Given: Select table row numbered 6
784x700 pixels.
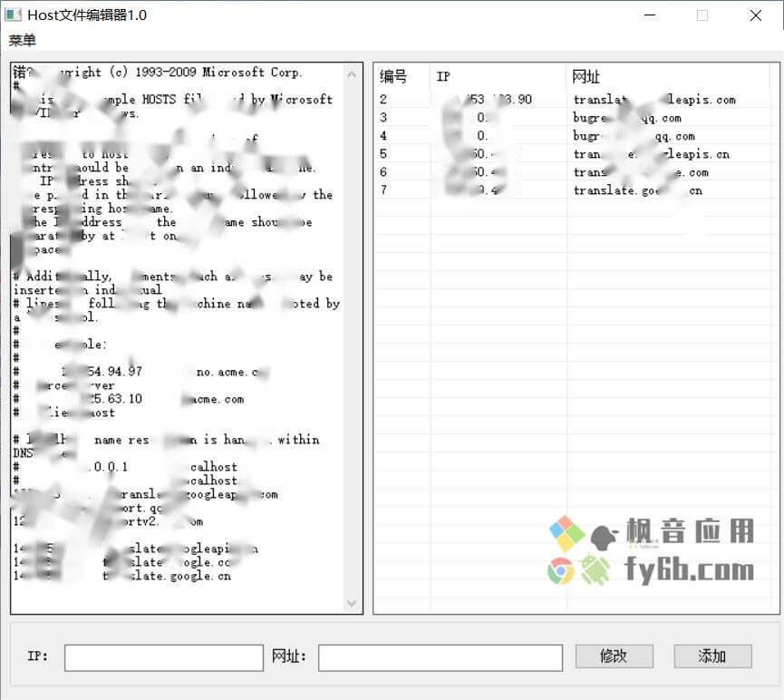Looking at the screenshot, I should pos(572,172).
